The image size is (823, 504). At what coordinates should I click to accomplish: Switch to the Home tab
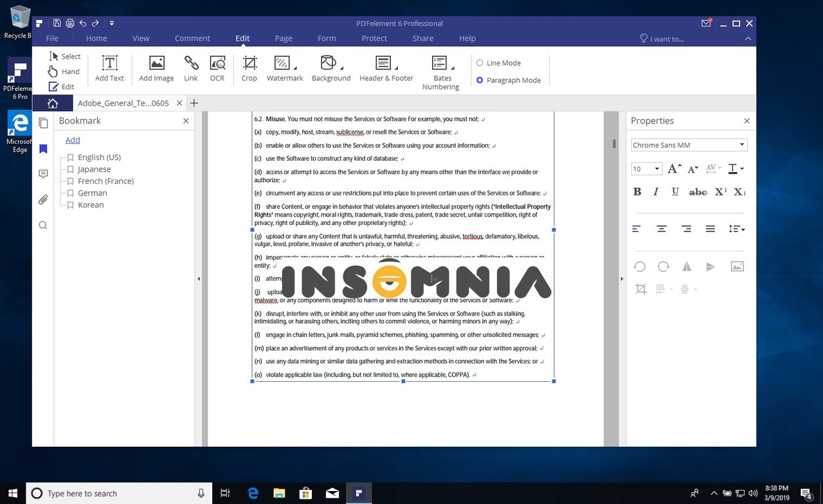(x=96, y=39)
